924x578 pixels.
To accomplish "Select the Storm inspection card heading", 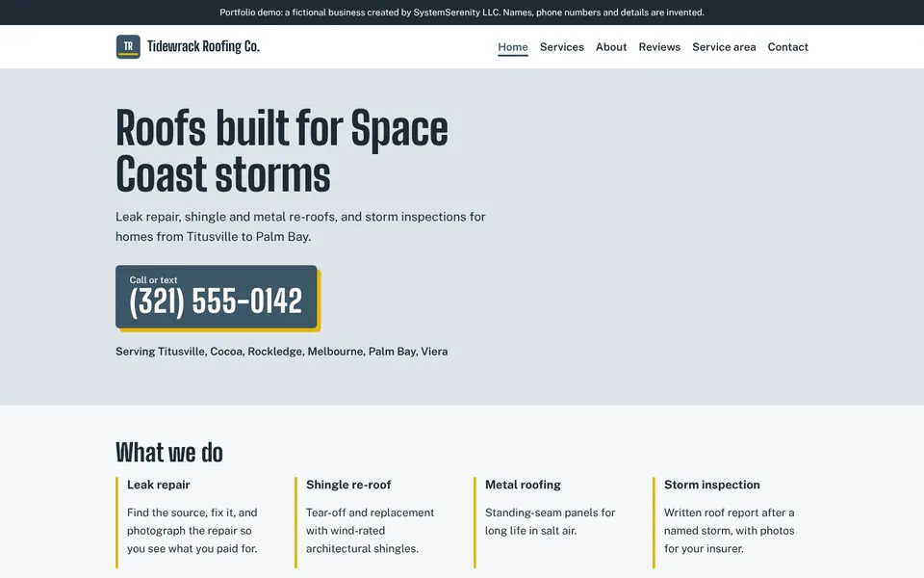I will tap(712, 485).
